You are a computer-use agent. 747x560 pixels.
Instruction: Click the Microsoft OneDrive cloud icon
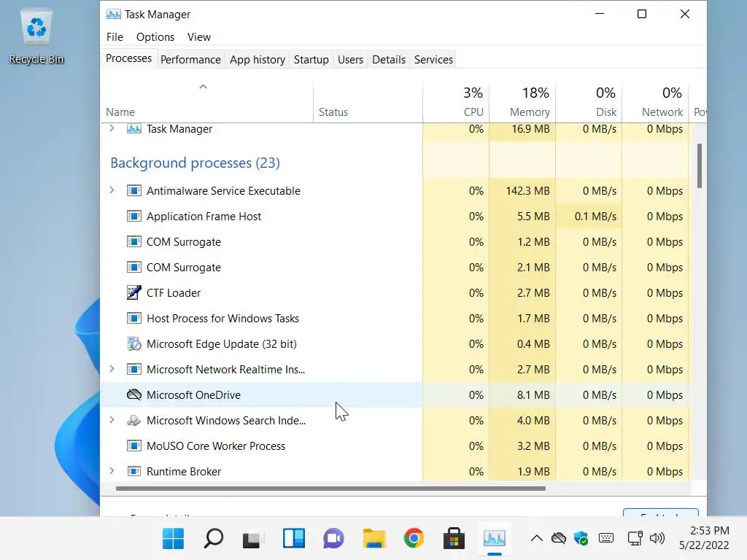(x=134, y=394)
